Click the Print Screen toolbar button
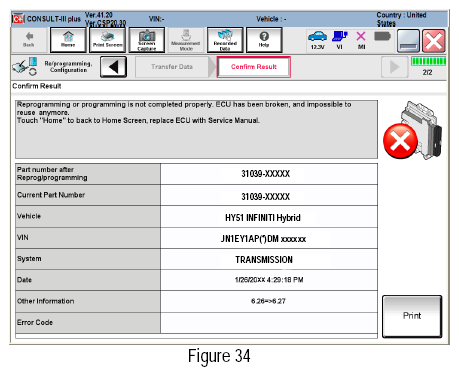 [107, 40]
